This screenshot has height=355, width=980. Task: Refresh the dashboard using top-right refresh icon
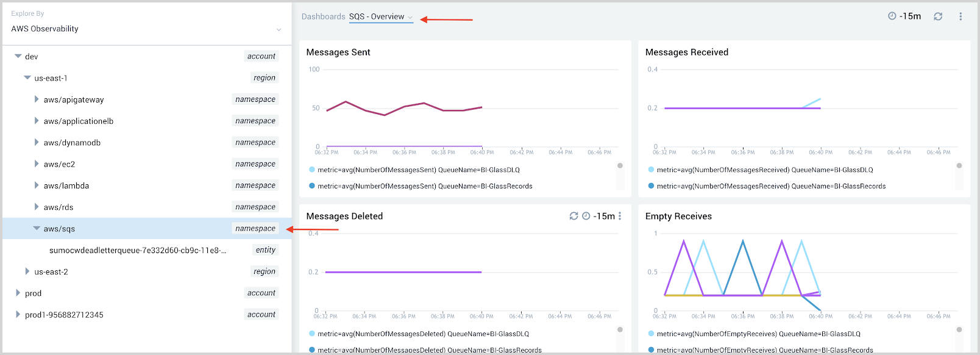[938, 16]
